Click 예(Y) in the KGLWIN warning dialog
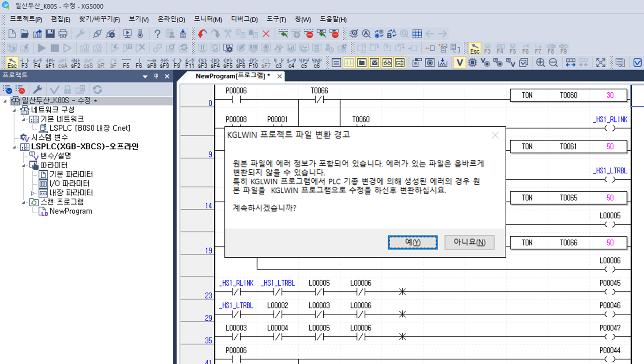Viewport: 644px width, 364px height. coord(412,242)
